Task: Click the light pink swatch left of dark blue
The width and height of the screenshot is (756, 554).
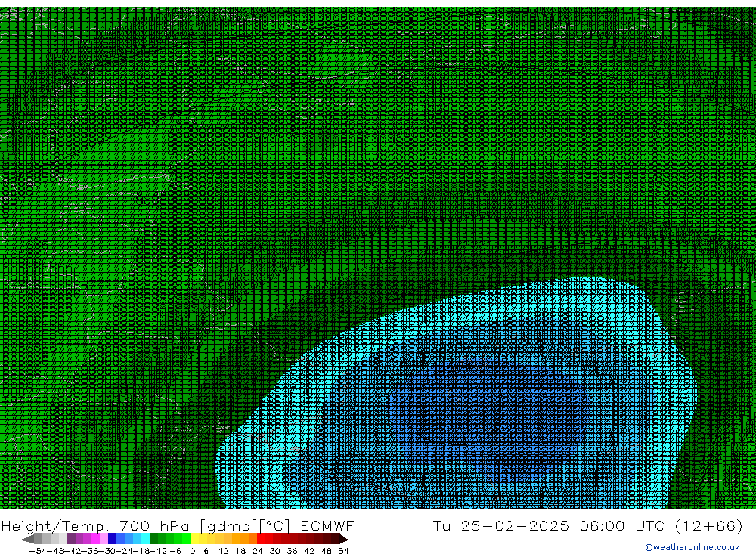Action: click(104, 539)
